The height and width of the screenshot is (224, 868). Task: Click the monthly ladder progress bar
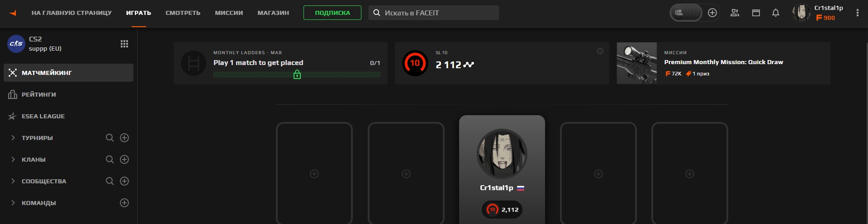point(297,75)
